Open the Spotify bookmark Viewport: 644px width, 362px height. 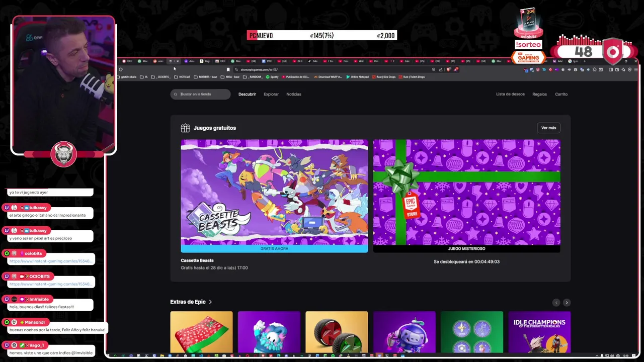(x=272, y=77)
